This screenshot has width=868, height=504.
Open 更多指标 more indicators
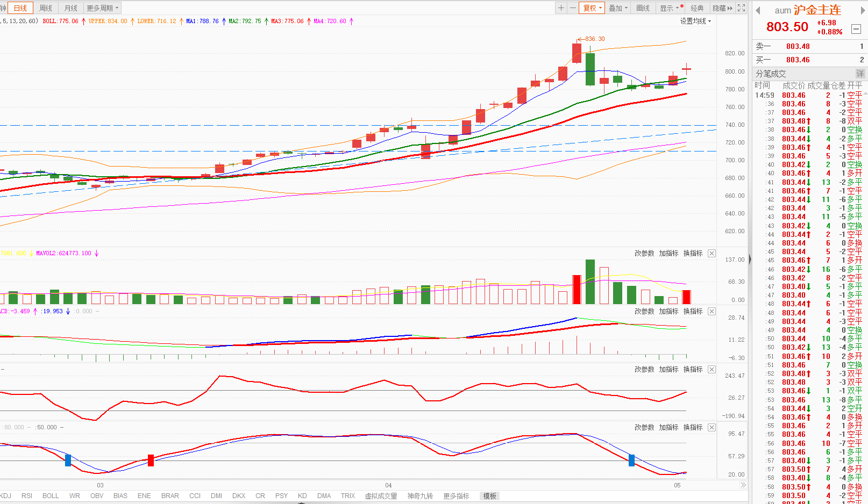click(x=456, y=496)
